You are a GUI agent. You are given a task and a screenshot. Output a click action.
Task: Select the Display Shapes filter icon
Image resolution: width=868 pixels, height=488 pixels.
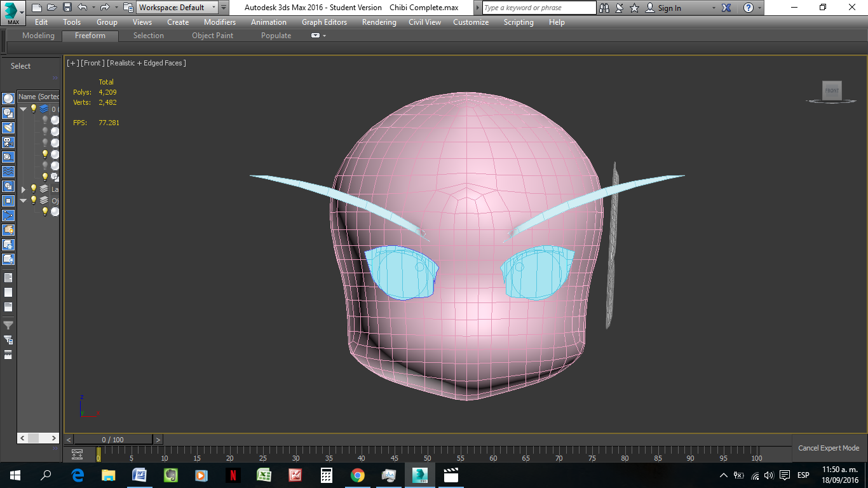coord(8,113)
